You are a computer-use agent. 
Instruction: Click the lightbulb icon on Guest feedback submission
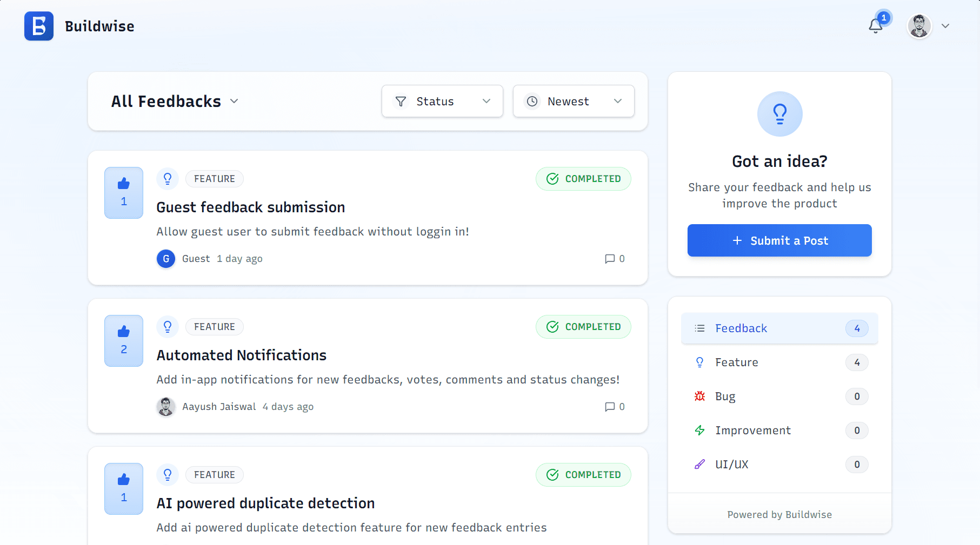168,178
